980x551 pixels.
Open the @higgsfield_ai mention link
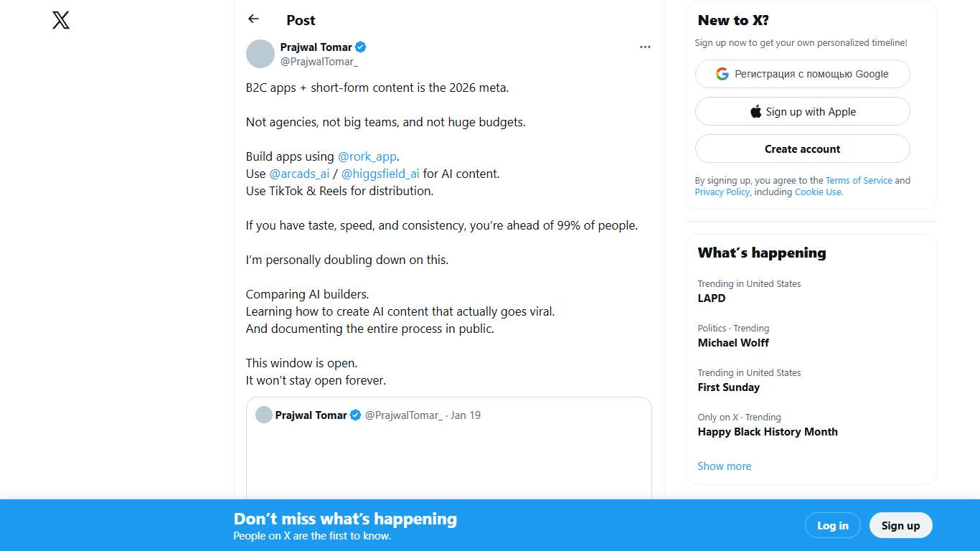[380, 174]
